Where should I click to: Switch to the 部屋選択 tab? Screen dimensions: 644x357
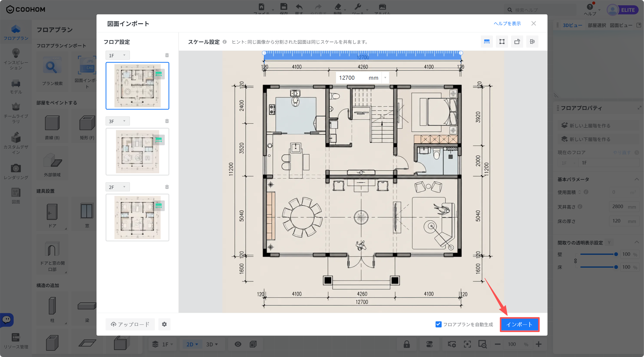point(597,25)
